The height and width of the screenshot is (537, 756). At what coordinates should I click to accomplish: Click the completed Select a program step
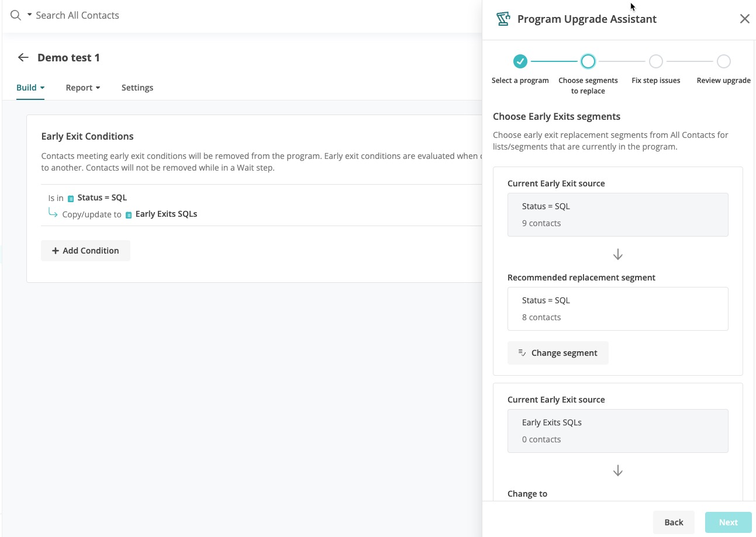520,61
